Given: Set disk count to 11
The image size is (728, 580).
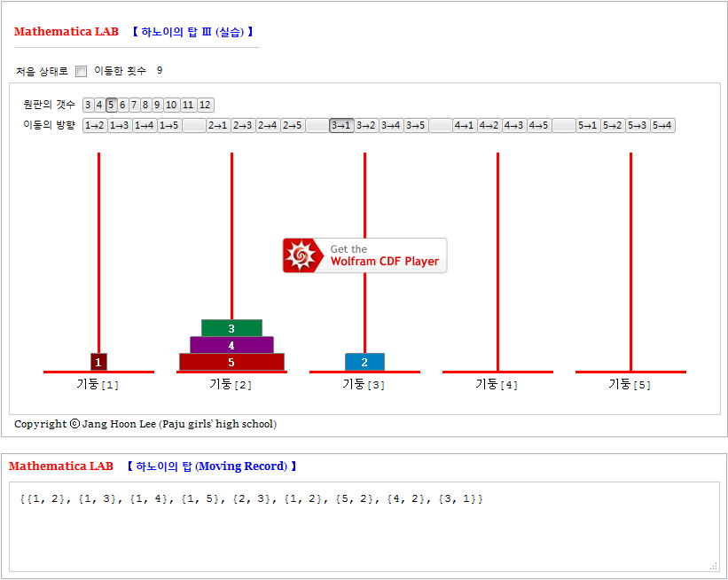Looking at the screenshot, I should click(188, 105).
